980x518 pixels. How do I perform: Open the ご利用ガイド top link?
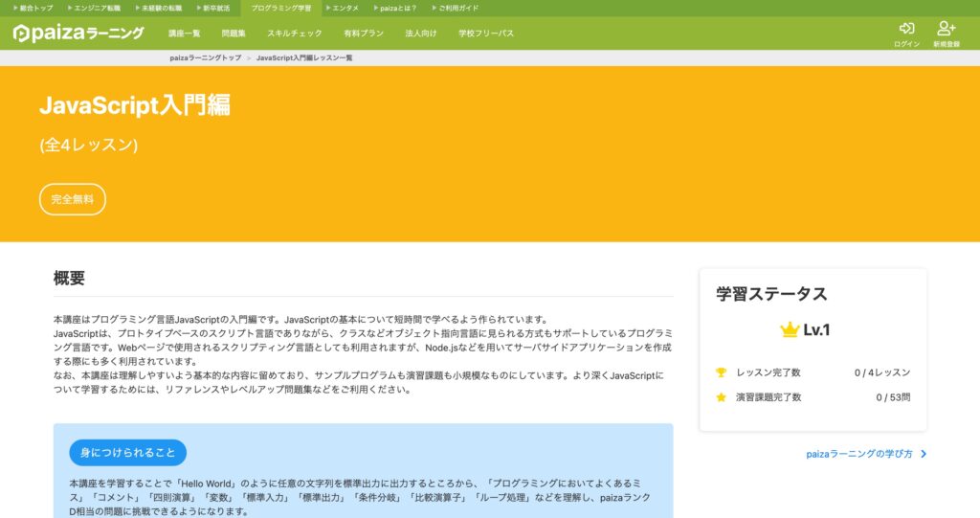pyautogui.click(x=456, y=8)
